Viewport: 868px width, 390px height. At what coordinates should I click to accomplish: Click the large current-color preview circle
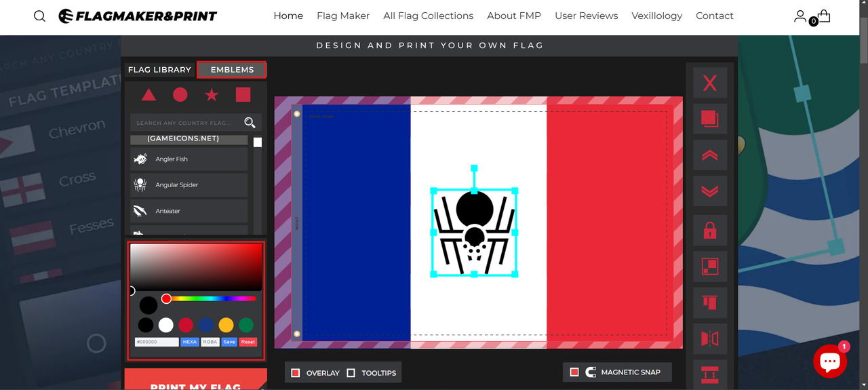click(149, 305)
